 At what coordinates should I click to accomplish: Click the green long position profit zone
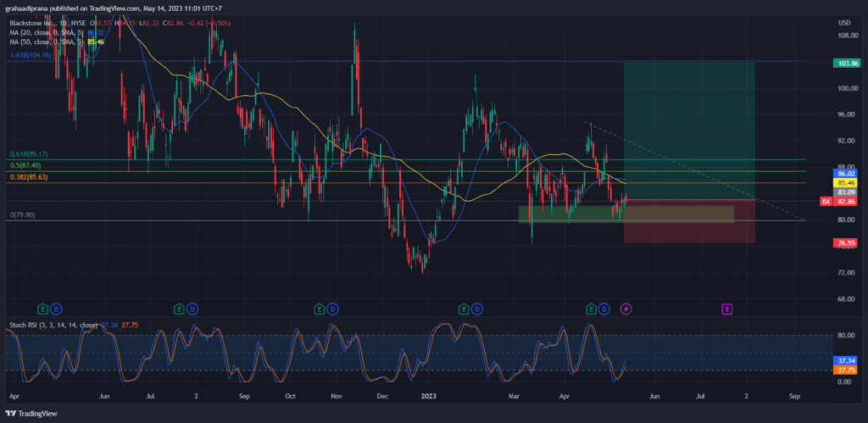pos(689,131)
